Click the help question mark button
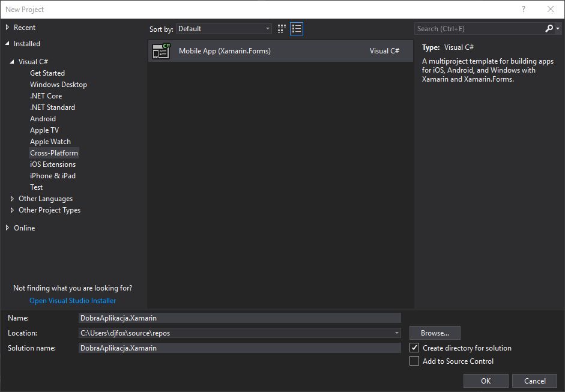This screenshot has width=565, height=392. pos(524,9)
